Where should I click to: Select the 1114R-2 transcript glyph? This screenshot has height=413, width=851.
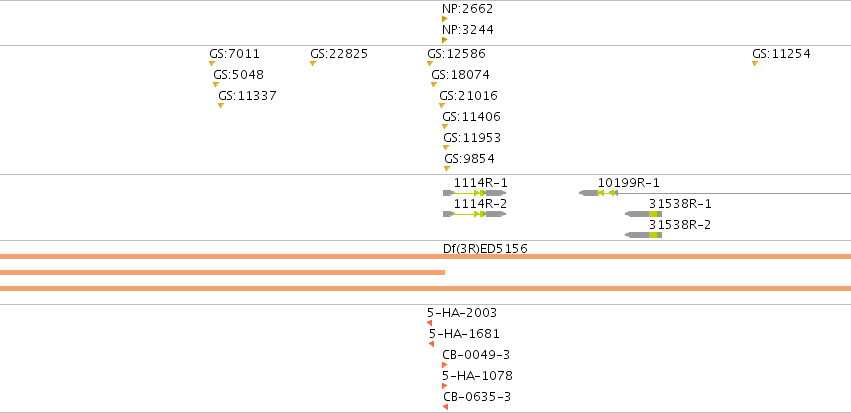(474, 214)
